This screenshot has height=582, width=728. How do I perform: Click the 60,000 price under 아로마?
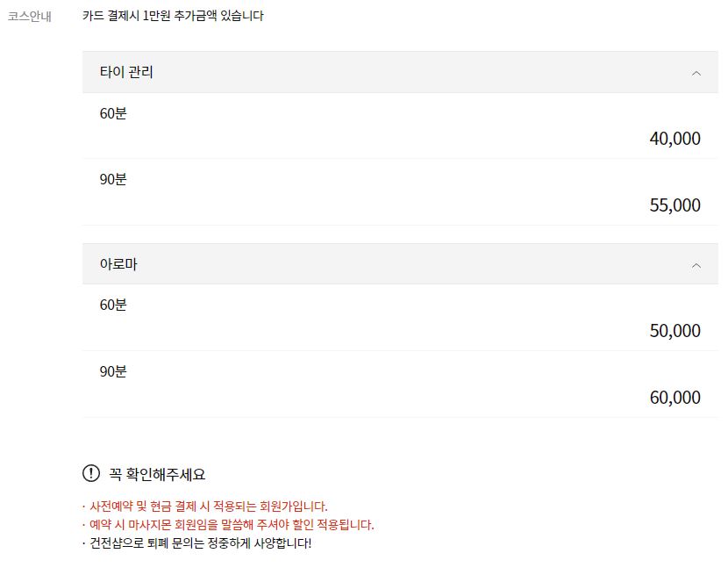coord(676,398)
